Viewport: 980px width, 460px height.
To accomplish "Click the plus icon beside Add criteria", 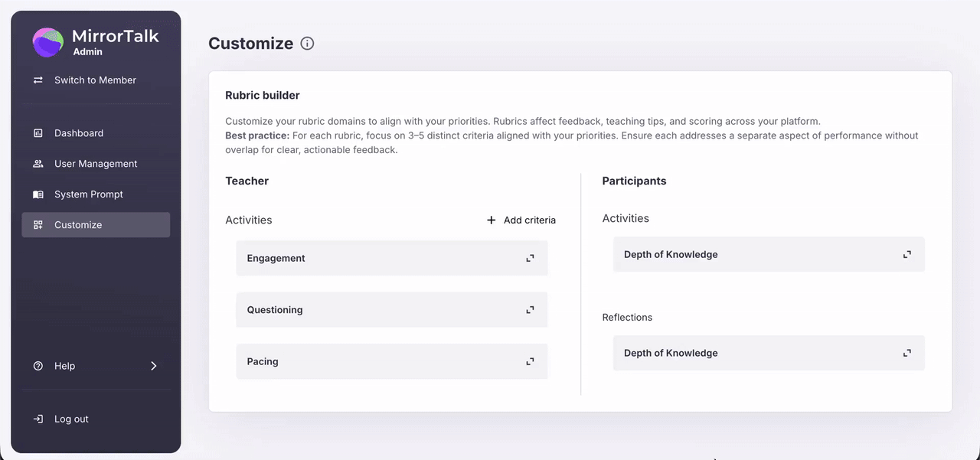I will pos(491,220).
